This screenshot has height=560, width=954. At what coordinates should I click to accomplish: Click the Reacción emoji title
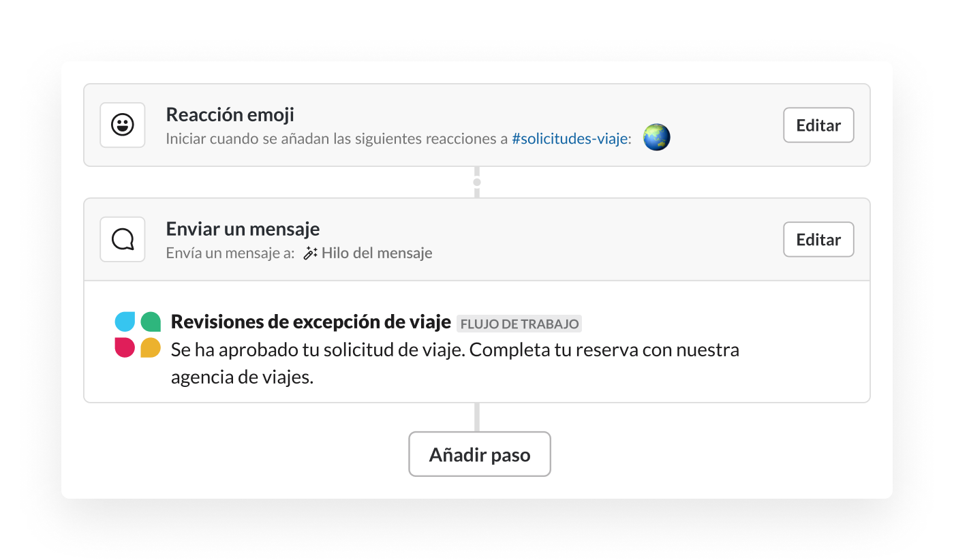(x=230, y=114)
